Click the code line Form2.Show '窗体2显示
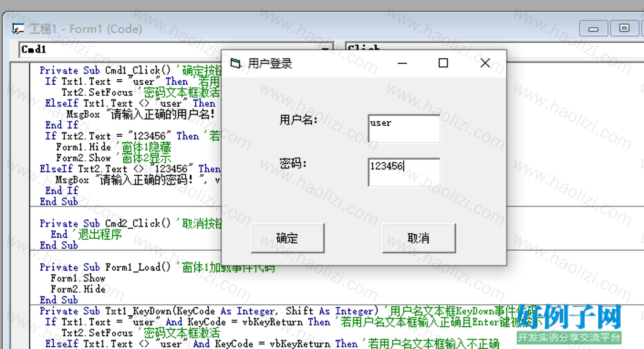Viewport: 644px width, 349px height. (114, 158)
